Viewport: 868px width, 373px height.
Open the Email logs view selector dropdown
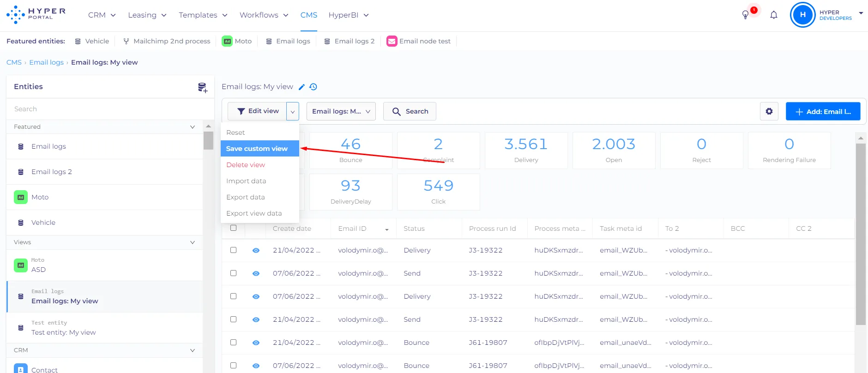point(341,111)
